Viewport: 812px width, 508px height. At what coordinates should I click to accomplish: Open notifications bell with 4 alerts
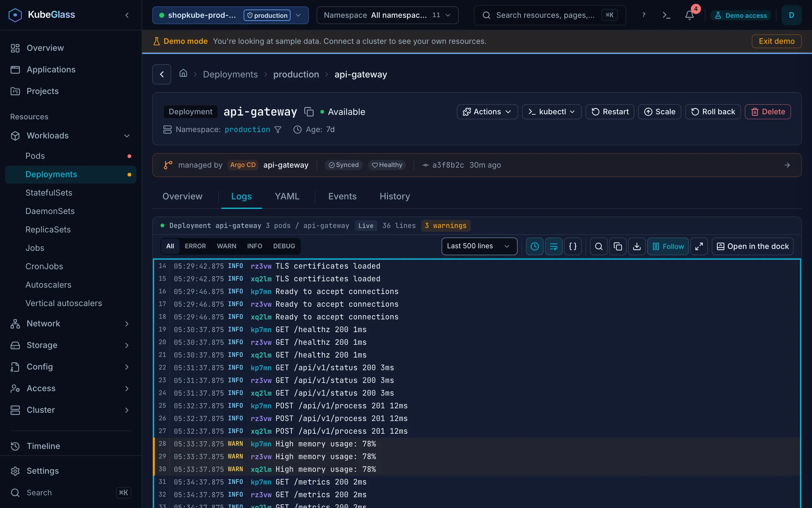[x=690, y=15]
